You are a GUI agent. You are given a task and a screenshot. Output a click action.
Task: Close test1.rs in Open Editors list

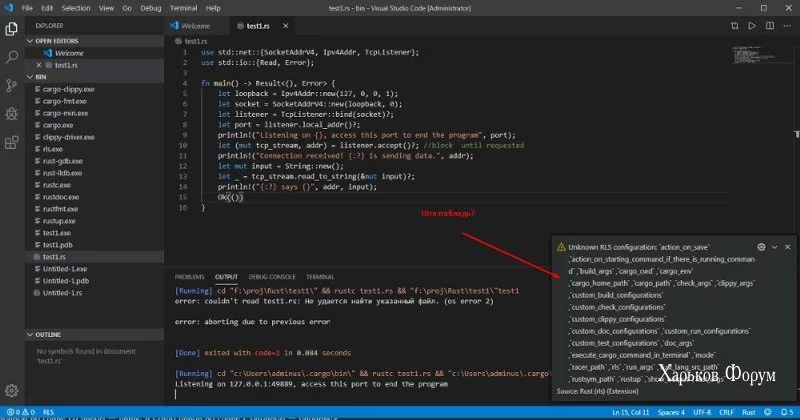pos(39,65)
